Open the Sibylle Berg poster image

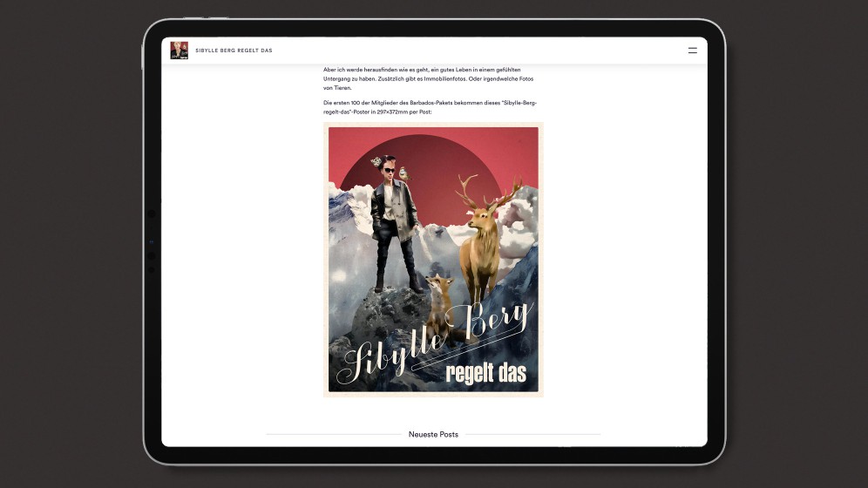point(433,260)
